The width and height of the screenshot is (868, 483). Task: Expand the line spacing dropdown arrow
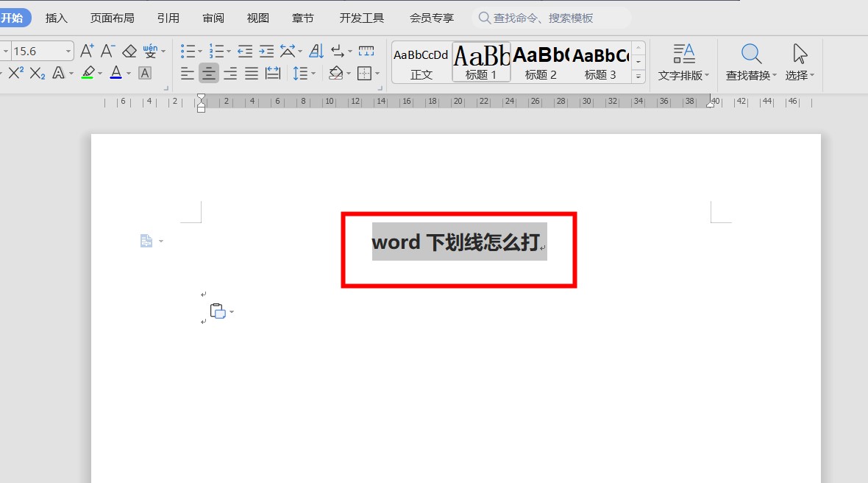(313, 73)
